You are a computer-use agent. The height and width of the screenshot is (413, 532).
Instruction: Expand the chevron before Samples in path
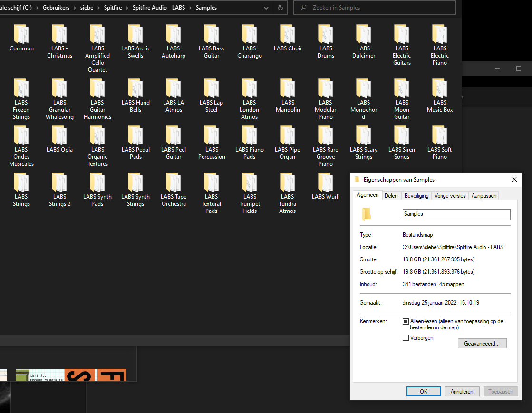click(190, 8)
